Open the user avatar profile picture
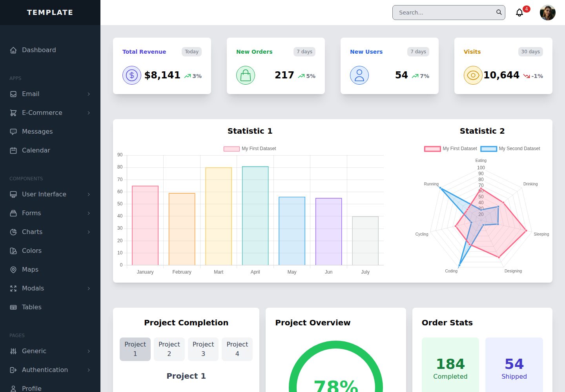The height and width of the screenshot is (392, 565). click(x=548, y=13)
